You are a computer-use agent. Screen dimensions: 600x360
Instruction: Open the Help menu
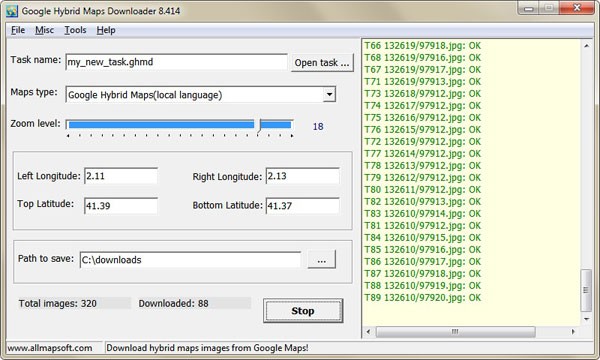click(106, 30)
